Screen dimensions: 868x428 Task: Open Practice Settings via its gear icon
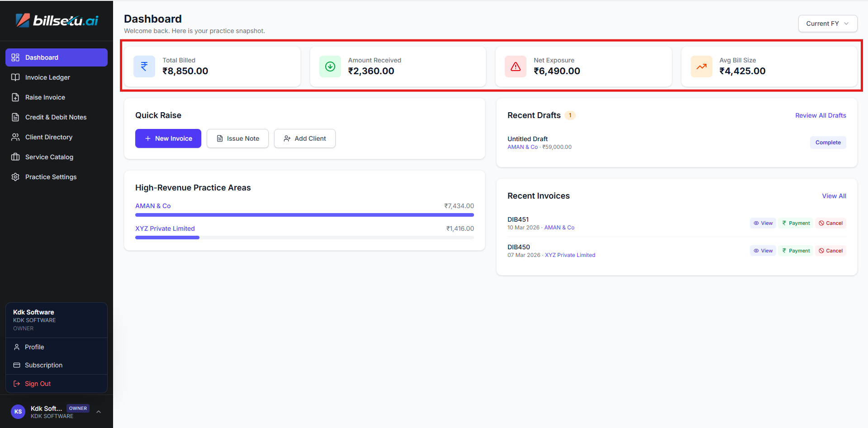(15, 177)
